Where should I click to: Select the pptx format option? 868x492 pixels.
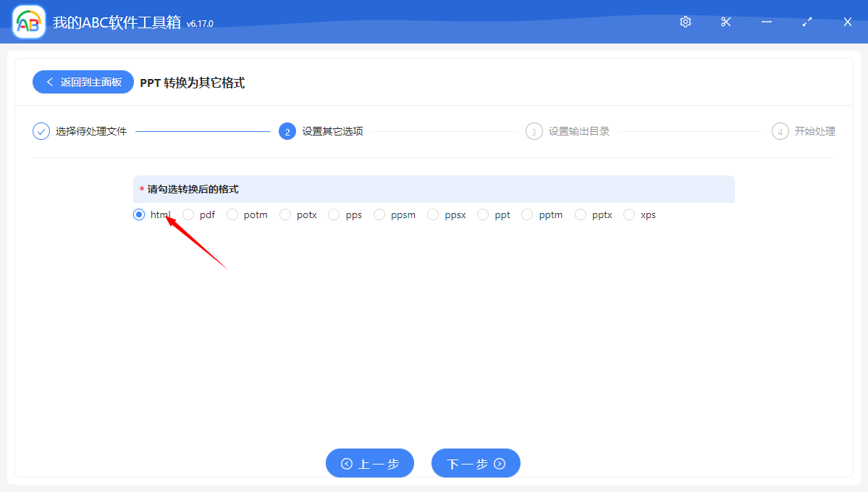581,214
